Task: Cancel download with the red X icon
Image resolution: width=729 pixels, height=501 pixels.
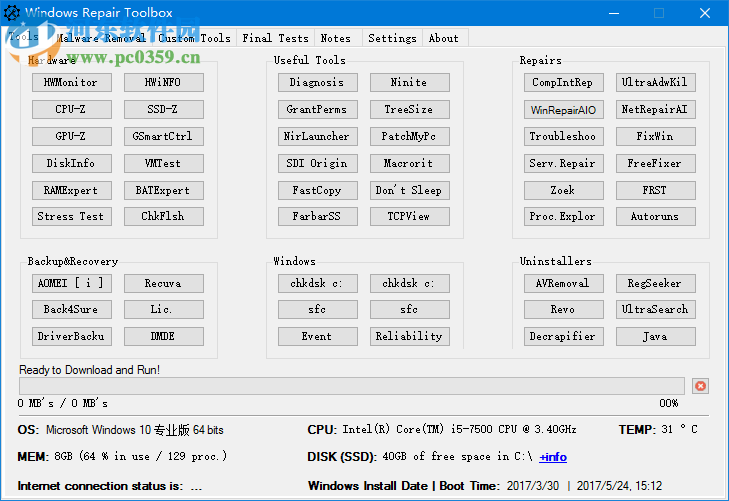Action: (x=700, y=386)
